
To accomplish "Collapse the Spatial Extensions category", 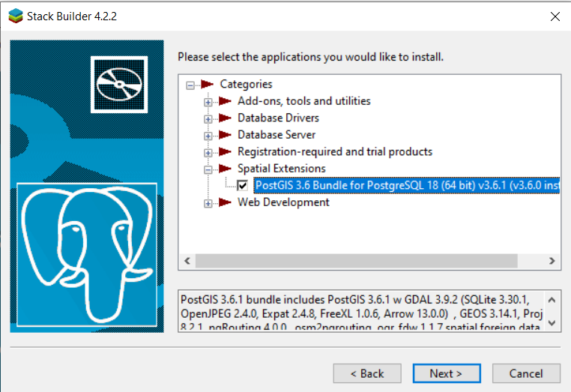I will (208, 169).
